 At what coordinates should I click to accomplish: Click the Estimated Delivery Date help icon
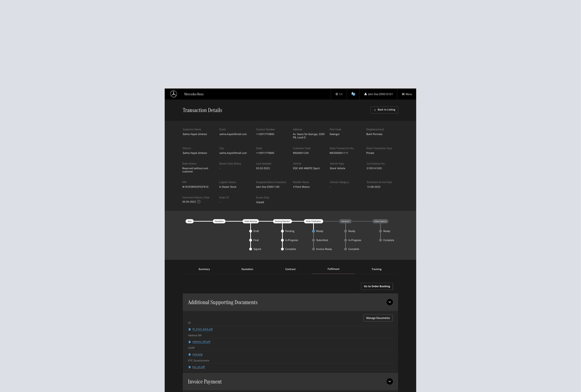click(199, 202)
